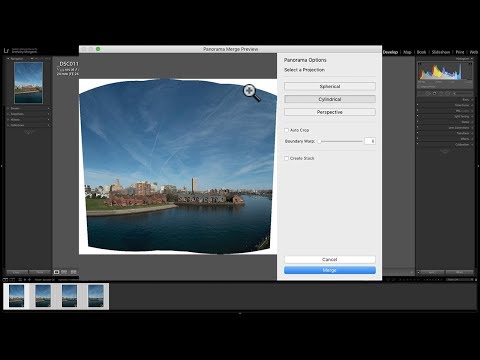The width and height of the screenshot is (480, 360).
Task: Toggle the Tone Curve panel on/off switch
Action: coord(418,105)
